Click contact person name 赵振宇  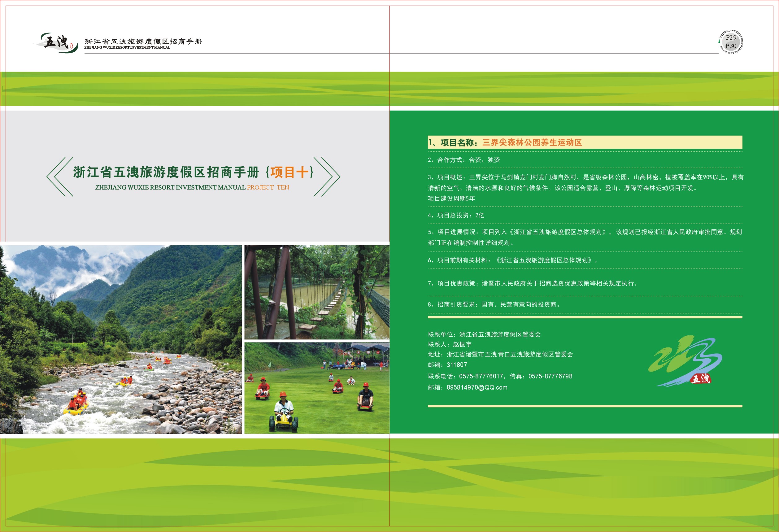click(462, 345)
